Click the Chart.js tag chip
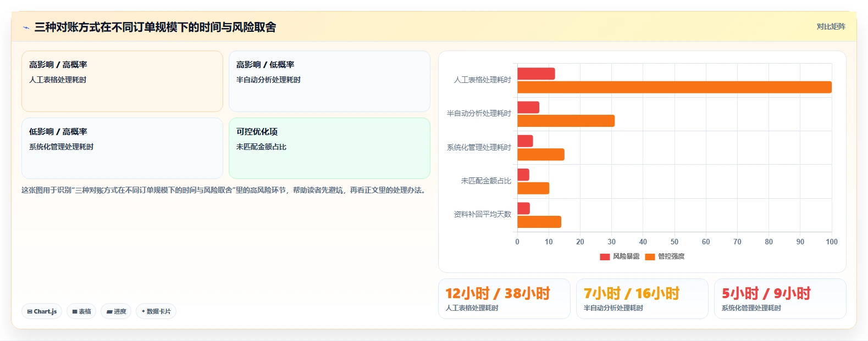Viewport: 868px width, 341px height. [42, 311]
